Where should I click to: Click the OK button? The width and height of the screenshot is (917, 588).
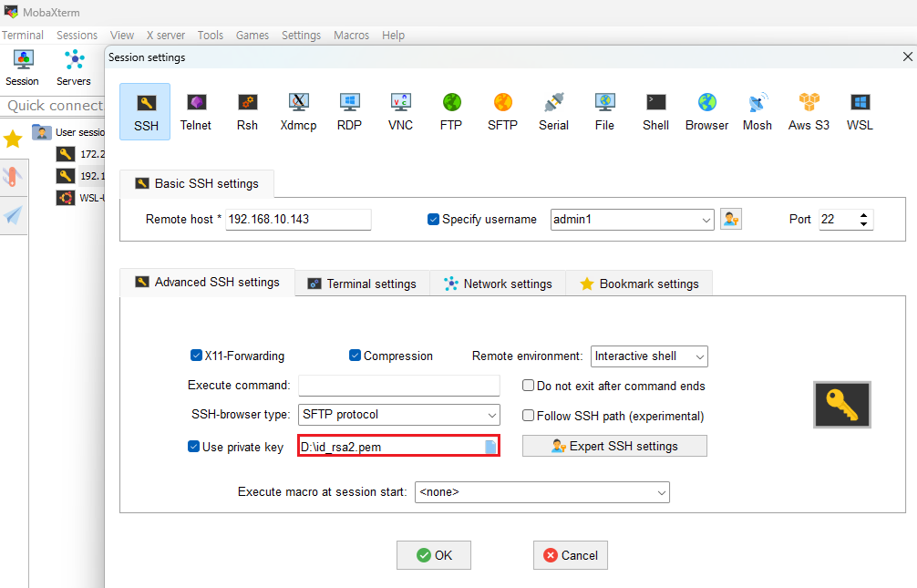pos(434,555)
